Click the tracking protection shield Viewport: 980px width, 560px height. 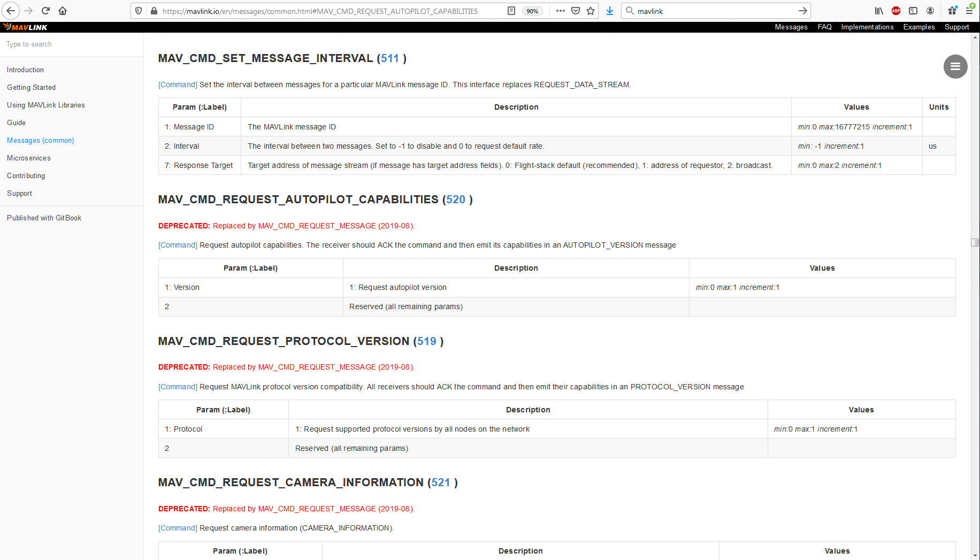point(139,11)
